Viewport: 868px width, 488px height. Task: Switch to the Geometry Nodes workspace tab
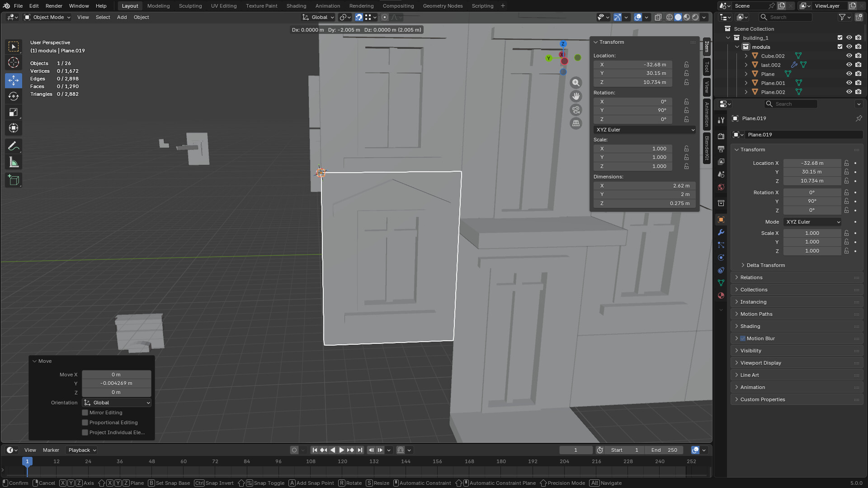[443, 6]
